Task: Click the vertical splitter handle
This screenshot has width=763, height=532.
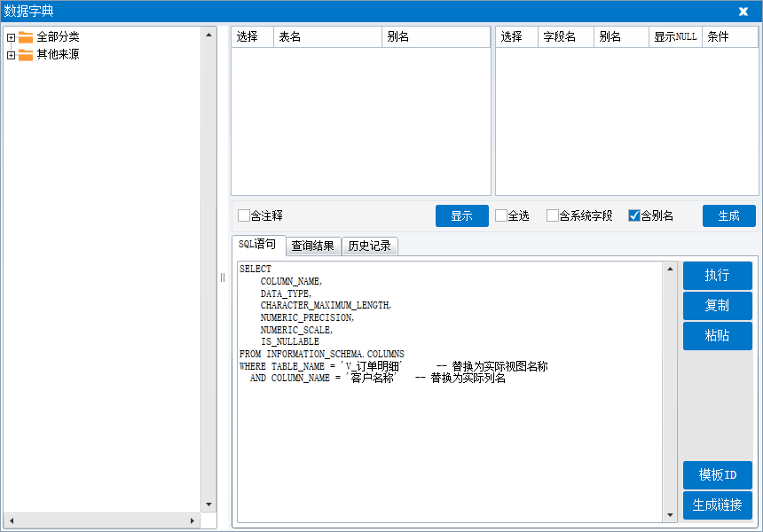Action: 223,278
